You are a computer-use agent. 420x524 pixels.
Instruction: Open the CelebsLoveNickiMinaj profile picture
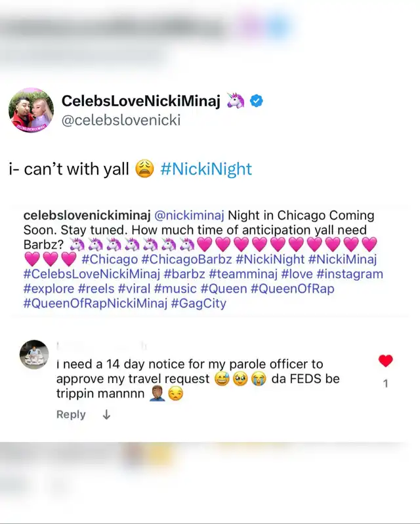click(31, 110)
